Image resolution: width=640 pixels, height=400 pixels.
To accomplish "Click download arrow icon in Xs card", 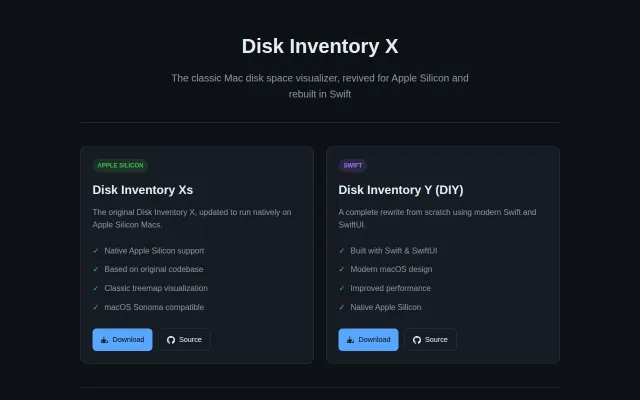I will coord(104,340).
